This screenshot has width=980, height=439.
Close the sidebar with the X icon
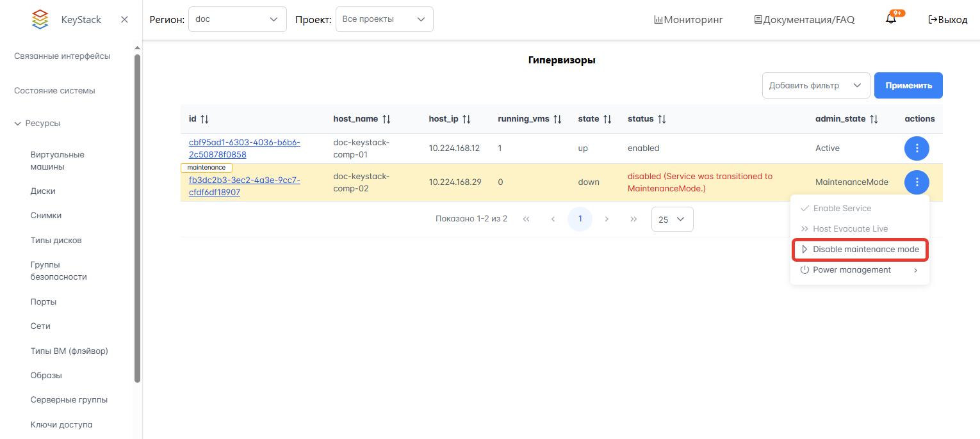coord(125,19)
